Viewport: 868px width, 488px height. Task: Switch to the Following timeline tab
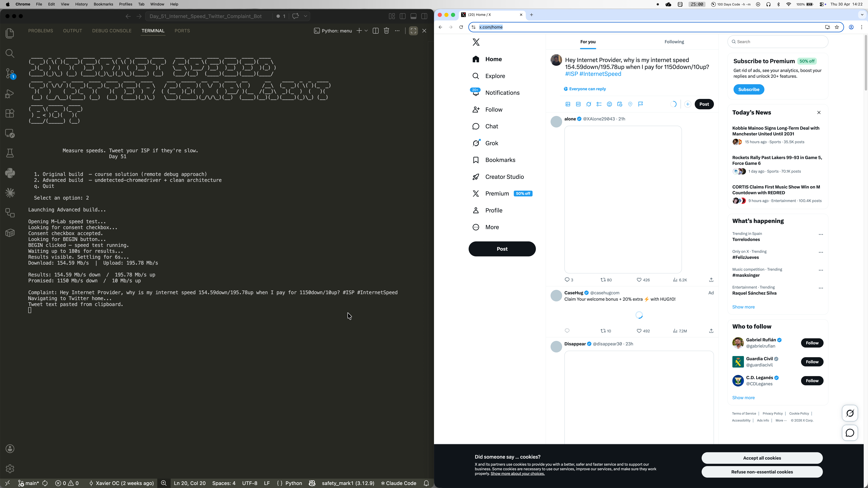pos(674,42)
